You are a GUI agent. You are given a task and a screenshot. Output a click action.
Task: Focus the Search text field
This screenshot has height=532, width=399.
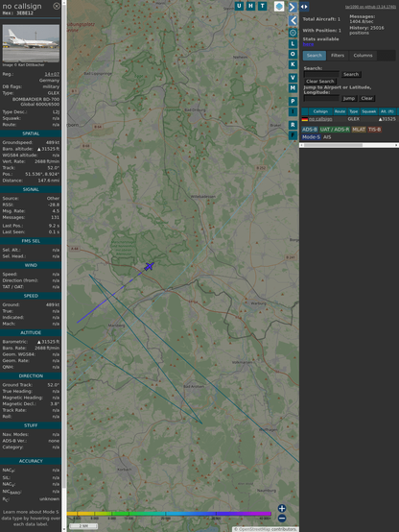pyautogui.click(x=321, y=74)
